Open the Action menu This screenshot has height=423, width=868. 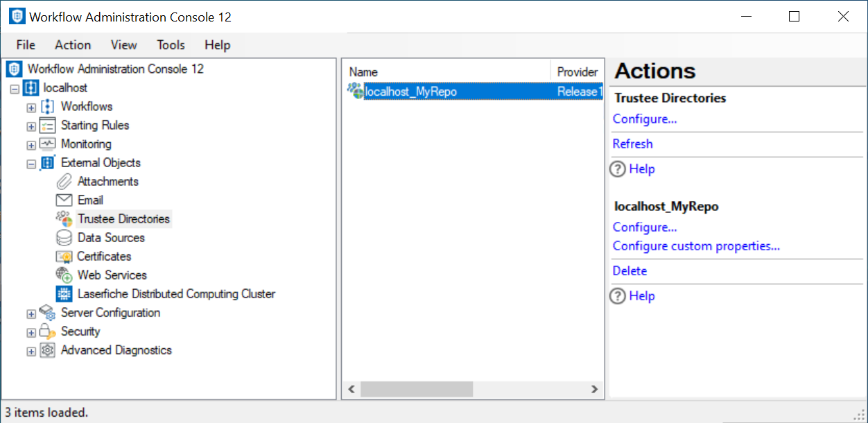pos(73,45)
